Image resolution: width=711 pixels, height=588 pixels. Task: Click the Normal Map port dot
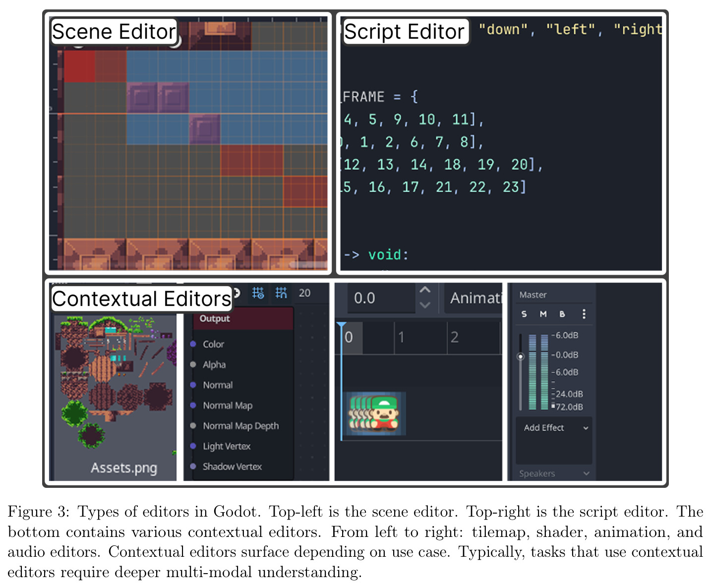click(193, 405)
